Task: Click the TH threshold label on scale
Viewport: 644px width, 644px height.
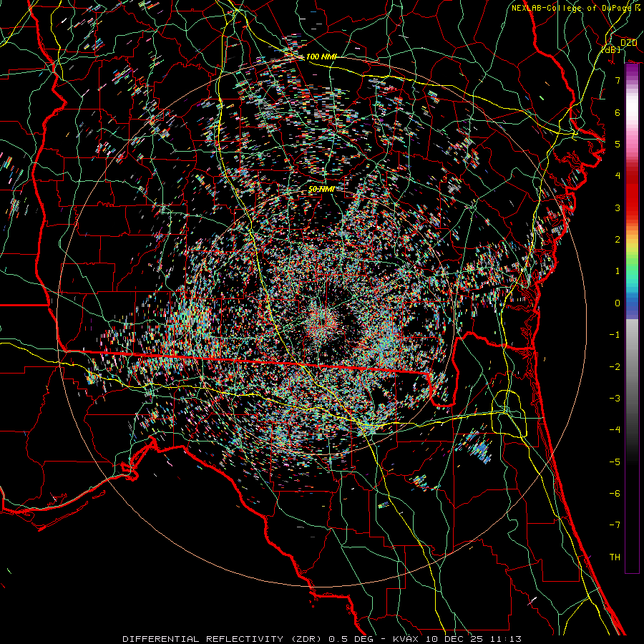Action: pos(615,557)
